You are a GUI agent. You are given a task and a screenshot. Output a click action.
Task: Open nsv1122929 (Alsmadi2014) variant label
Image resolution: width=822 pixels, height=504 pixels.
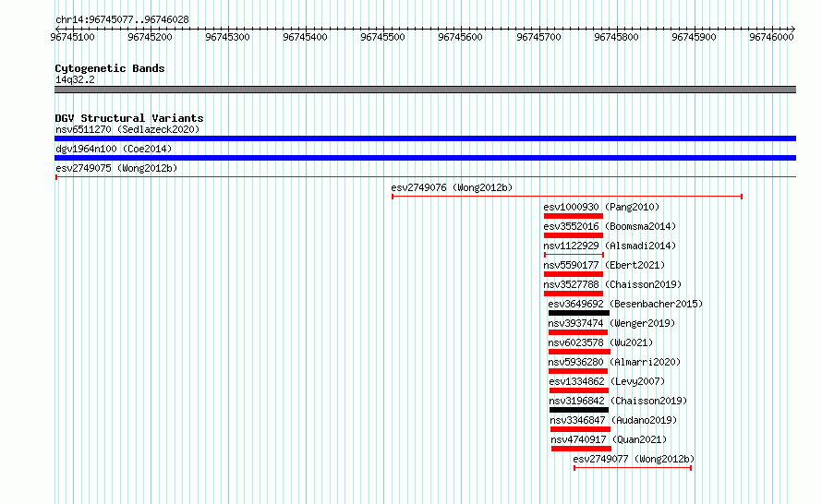(610, 246)
